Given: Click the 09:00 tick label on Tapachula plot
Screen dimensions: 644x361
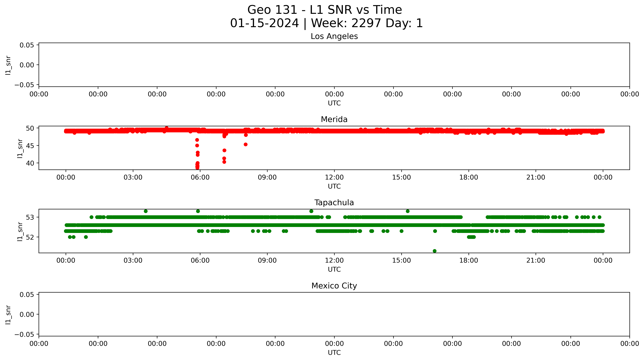Looking at the screenshot, I should coord(267,261).
